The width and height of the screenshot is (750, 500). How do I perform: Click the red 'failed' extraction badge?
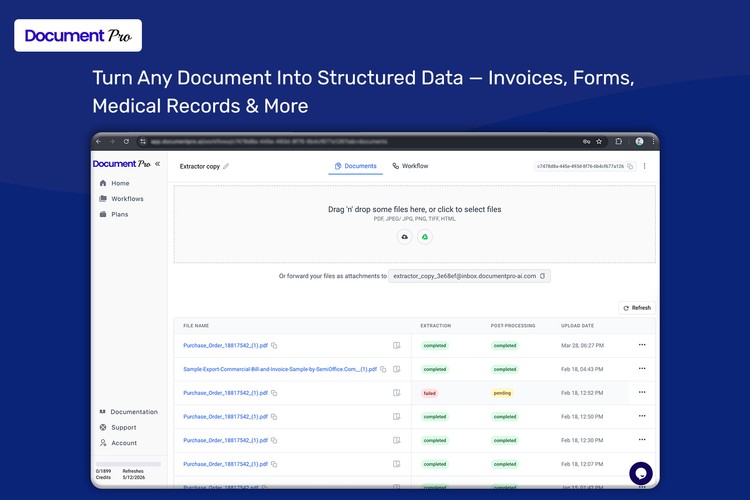(x=430, y=393)
